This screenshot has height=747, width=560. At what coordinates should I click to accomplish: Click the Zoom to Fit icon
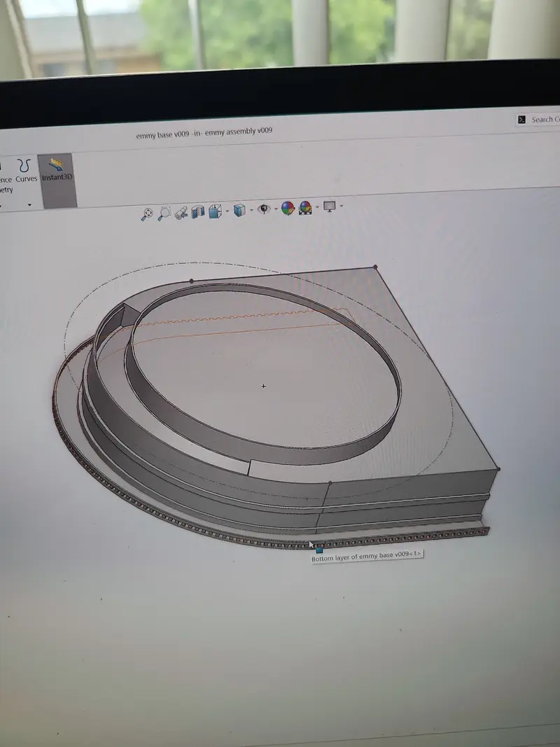coord(147,214)
